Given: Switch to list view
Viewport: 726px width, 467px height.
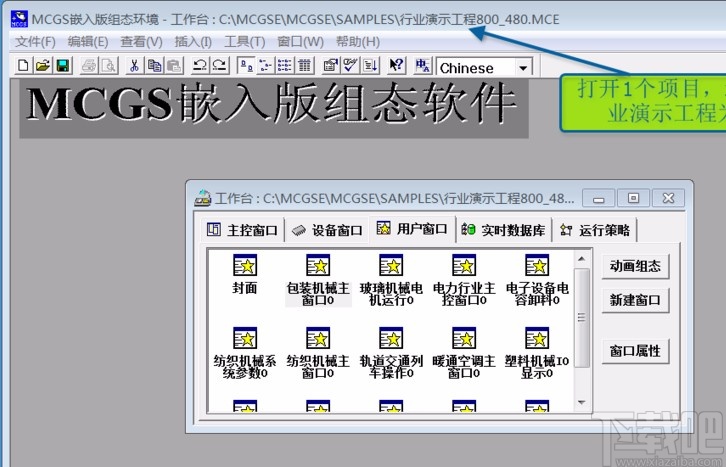Looking at the screenshot, I should click(x=285, y=66).
